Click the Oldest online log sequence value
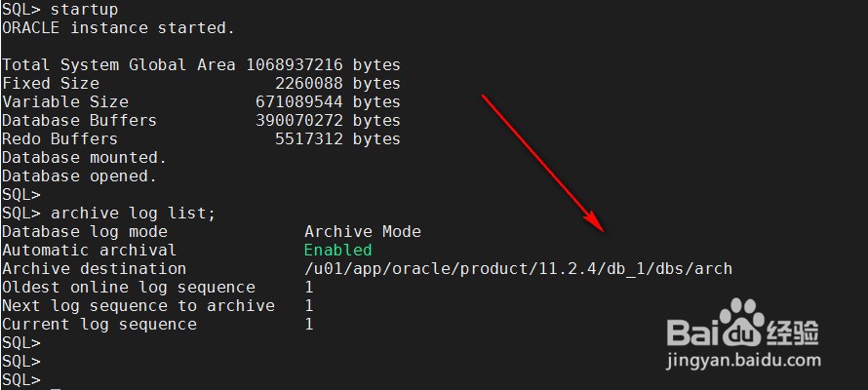The height and width of the screenshot is (390, 868). (309, 287)
